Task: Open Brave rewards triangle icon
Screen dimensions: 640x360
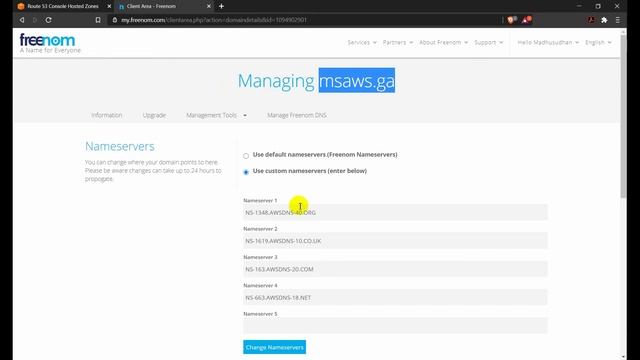Action: point(526,20)
